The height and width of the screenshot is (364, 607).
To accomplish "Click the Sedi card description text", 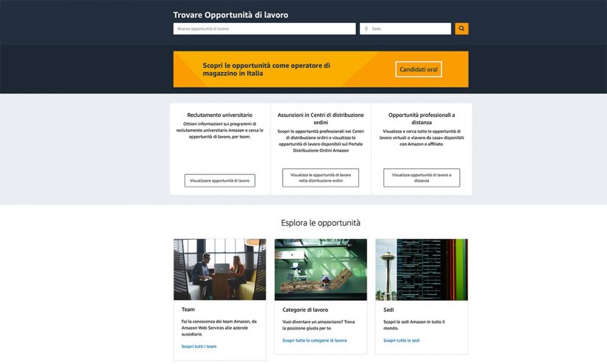I will coord(413,325).
